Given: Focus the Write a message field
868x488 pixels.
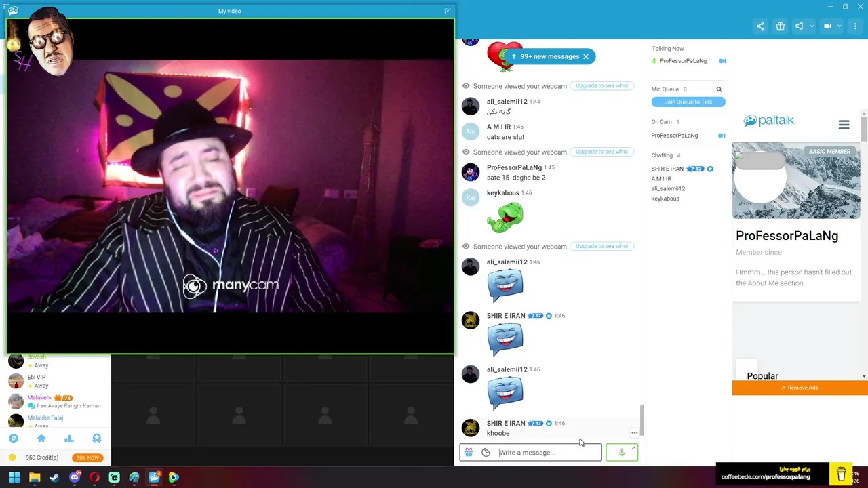Looking at the screenshot, I should click(548, 453).
